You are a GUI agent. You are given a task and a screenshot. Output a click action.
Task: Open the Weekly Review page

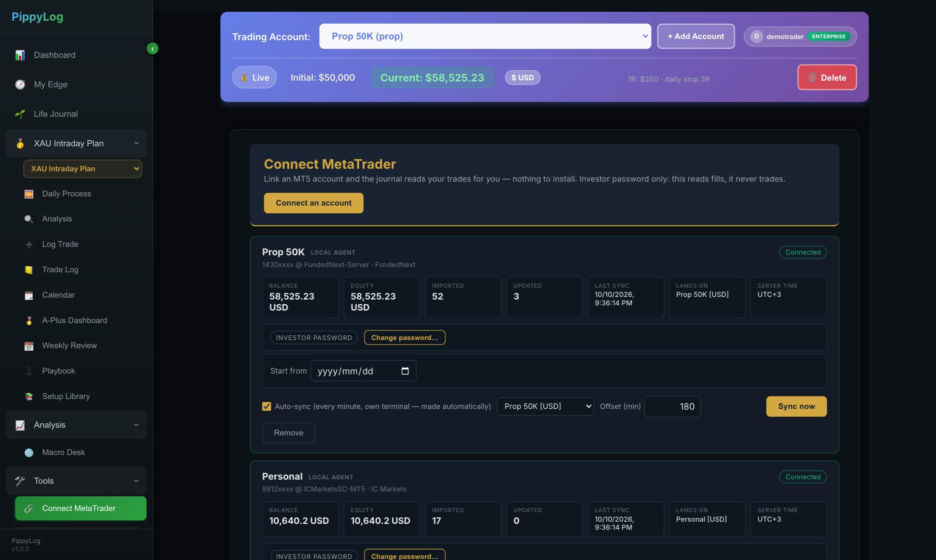(69, 346)
